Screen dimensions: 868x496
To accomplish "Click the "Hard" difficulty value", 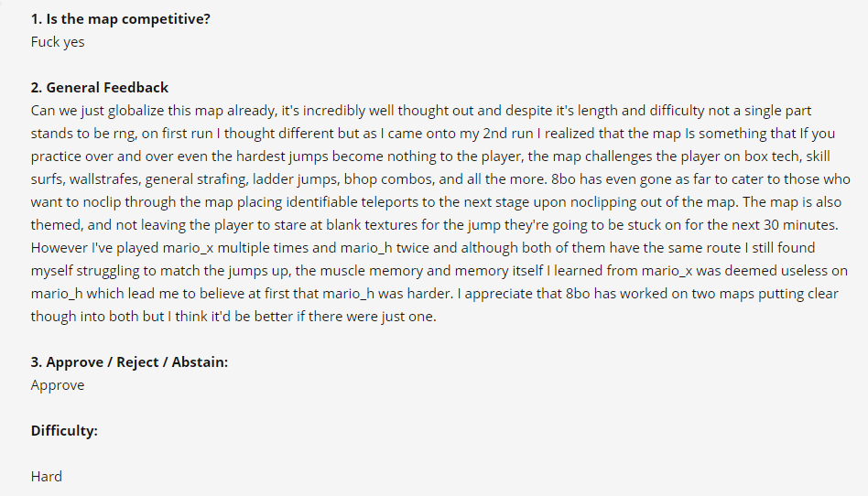I will [x=47, y=477].
